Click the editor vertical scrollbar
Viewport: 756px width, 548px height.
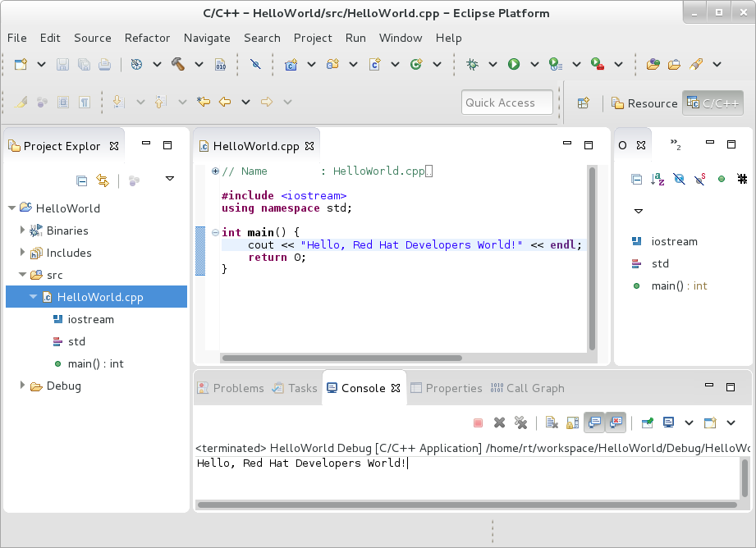click(592, 258)
